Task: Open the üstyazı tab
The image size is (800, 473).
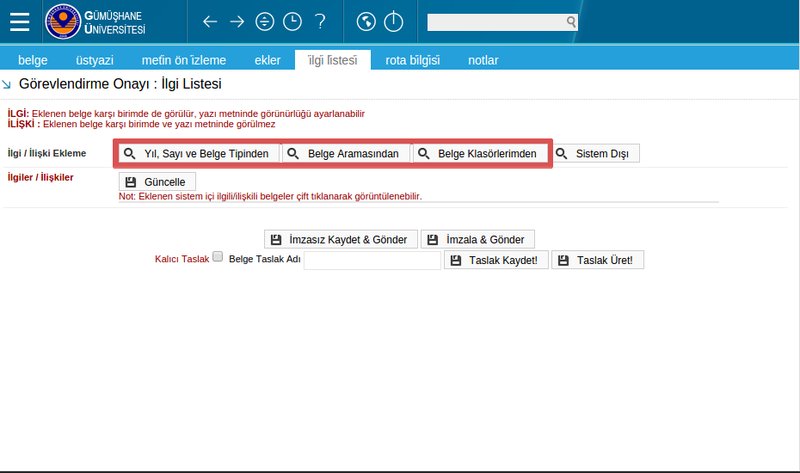Action: click(x=96, y=60)
